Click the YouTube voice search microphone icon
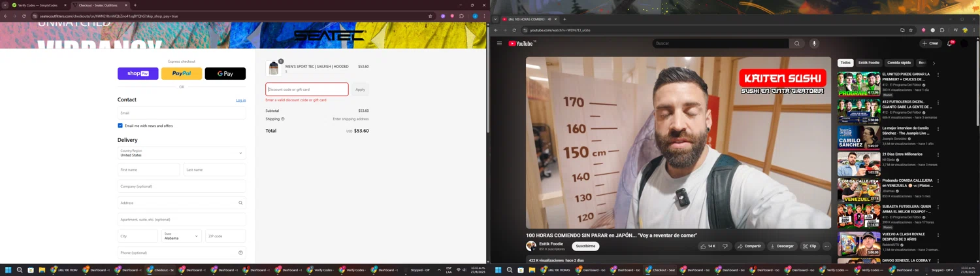Image resolution: width=980 pixels, height=276 pixels. point(814,43)
